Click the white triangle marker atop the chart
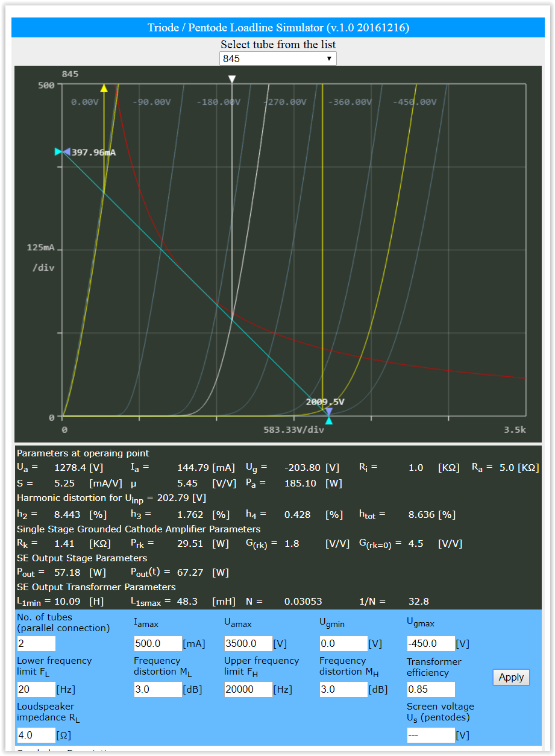This screenshot has width=555, height=756. click(x=232, y=79)
